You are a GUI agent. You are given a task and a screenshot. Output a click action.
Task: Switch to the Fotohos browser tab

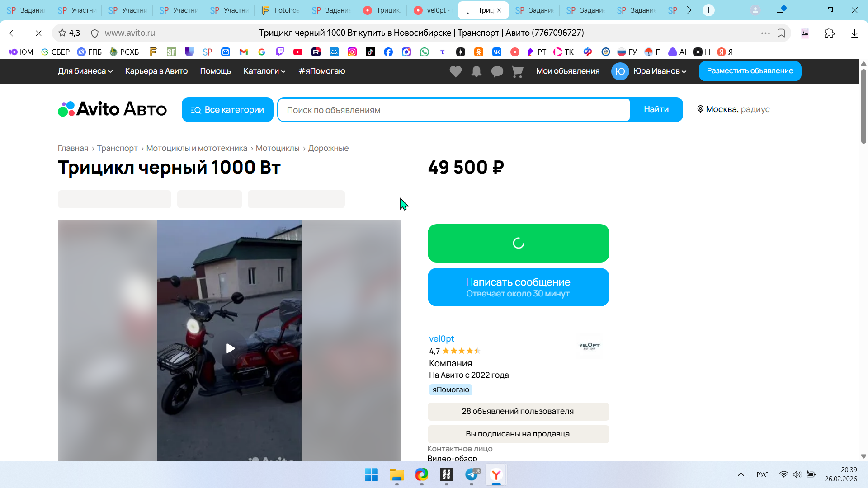click(281, 10)
